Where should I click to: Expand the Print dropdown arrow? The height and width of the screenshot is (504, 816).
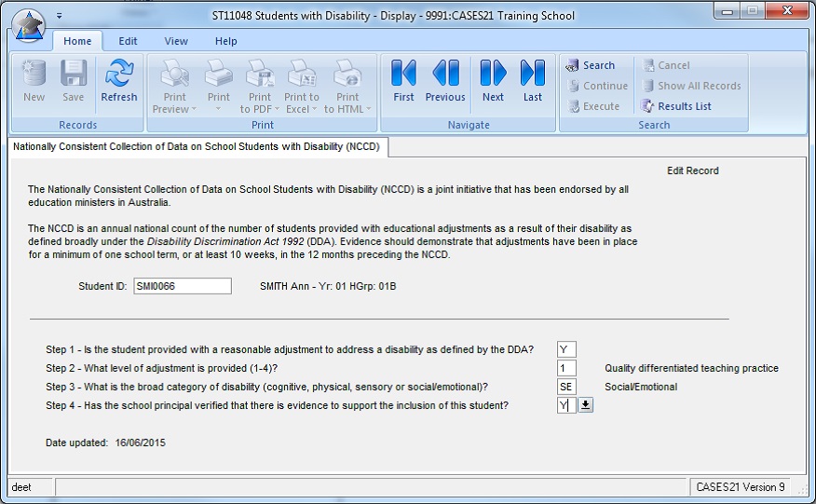pyautogui.click(x=219, y=109)
